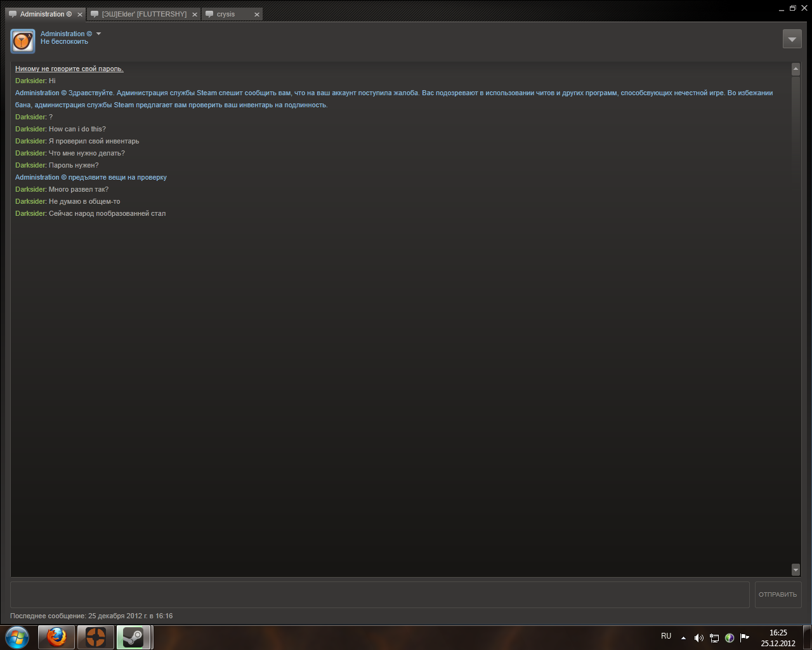The image size is (812, 650).
Task: Open the Windows Start button
Action: tap(17, 637)
